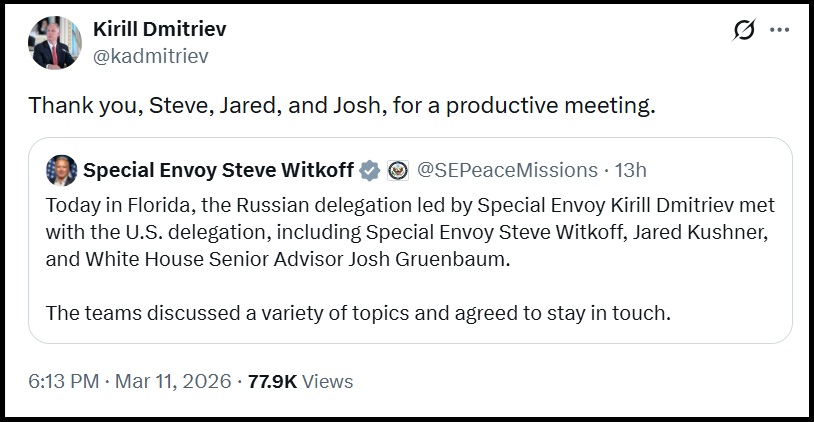This screenshot has height=422, width=814.
Task: Open the 6:13 PM post timestamp
Action: [x=64, y=381]
